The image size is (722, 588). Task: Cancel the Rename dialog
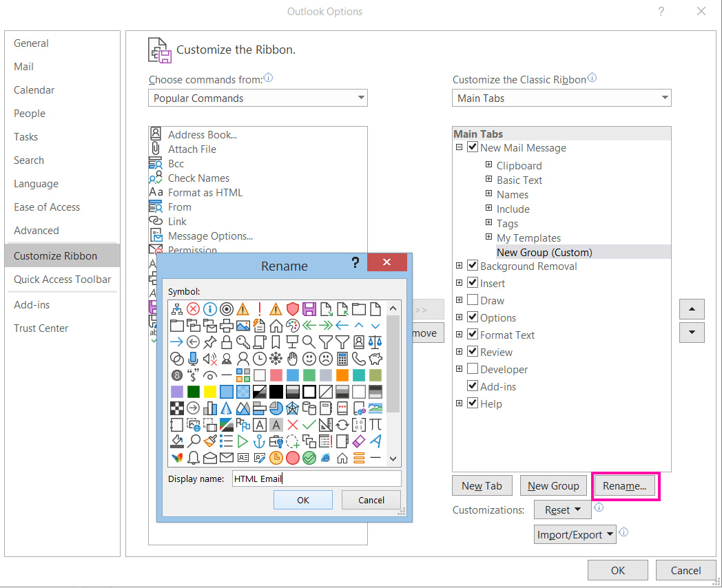click(371, 500)
